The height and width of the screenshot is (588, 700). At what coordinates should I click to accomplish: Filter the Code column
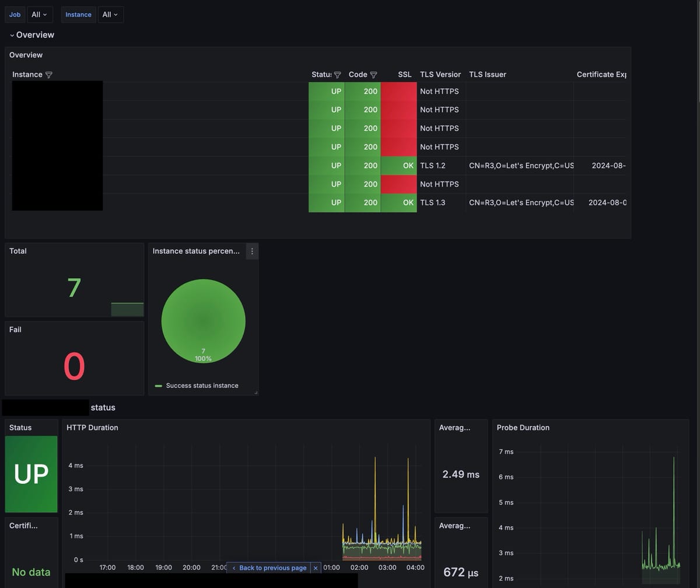coord(373,75)
